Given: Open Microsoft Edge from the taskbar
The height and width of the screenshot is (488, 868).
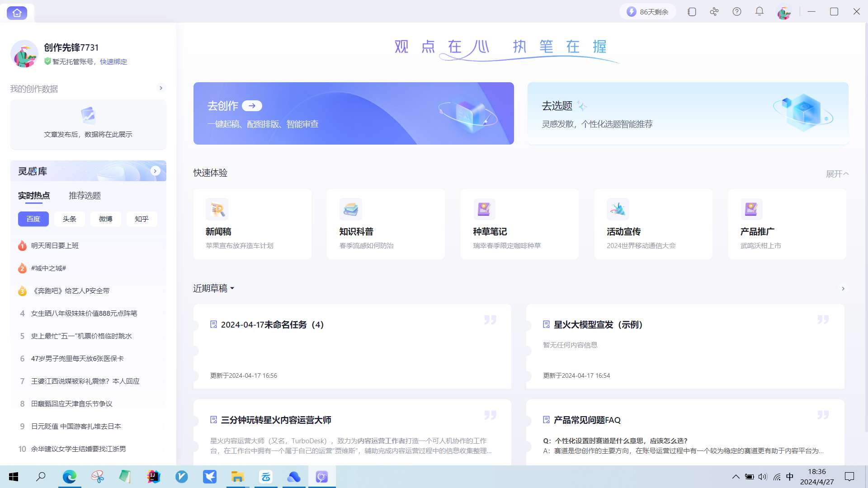Looking at the screenshot, I should (x=69, y=477).
